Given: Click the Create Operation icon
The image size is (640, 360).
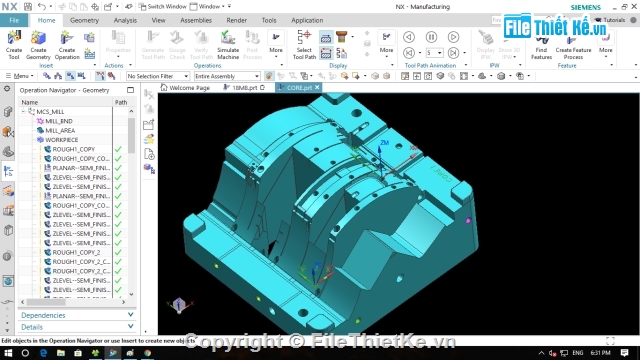Looking at the screenshot, I should tap(67, 45).
